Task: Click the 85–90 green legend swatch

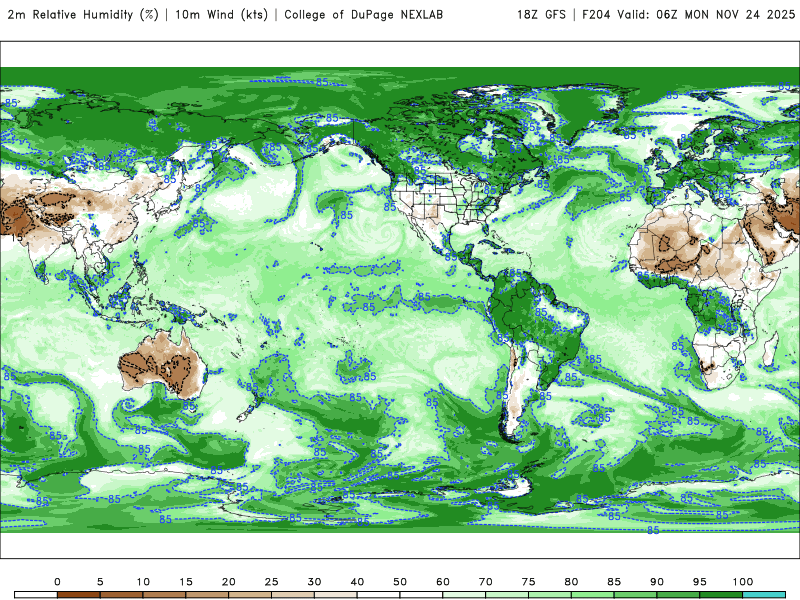Action: tap(635, 595)
